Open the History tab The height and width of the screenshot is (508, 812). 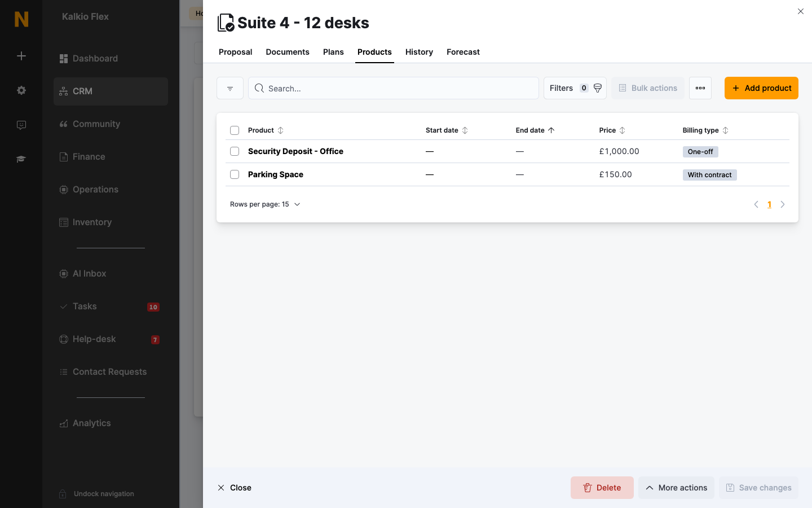pyautogui.click(x=419, y=52)
